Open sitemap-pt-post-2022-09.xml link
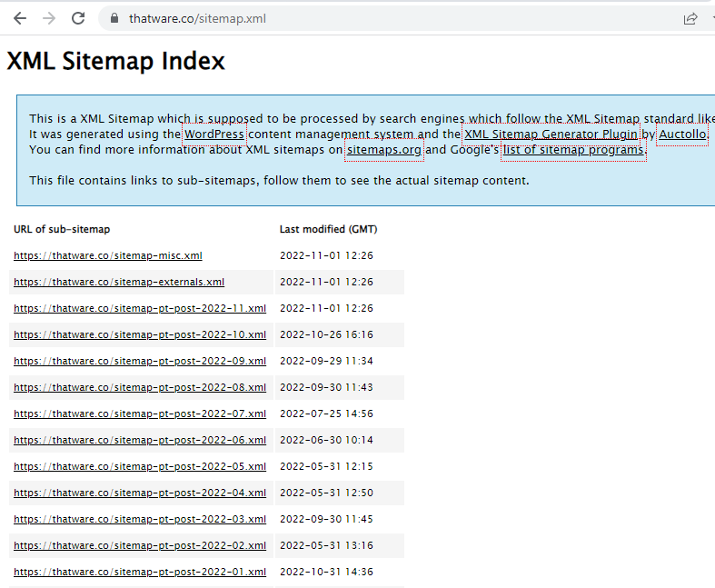The image size is (715, 588). (x=140, y=361)
